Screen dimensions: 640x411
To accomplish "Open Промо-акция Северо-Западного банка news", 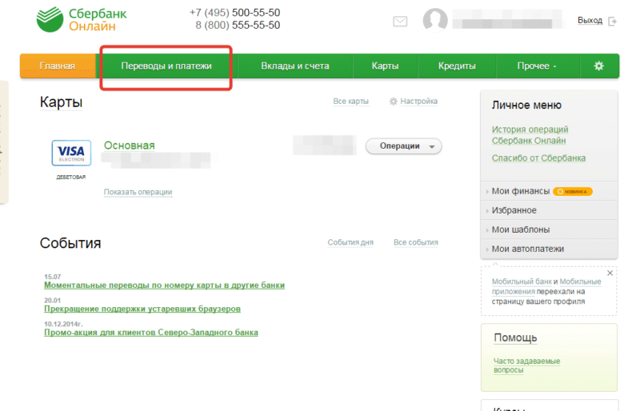I will 151,333.
